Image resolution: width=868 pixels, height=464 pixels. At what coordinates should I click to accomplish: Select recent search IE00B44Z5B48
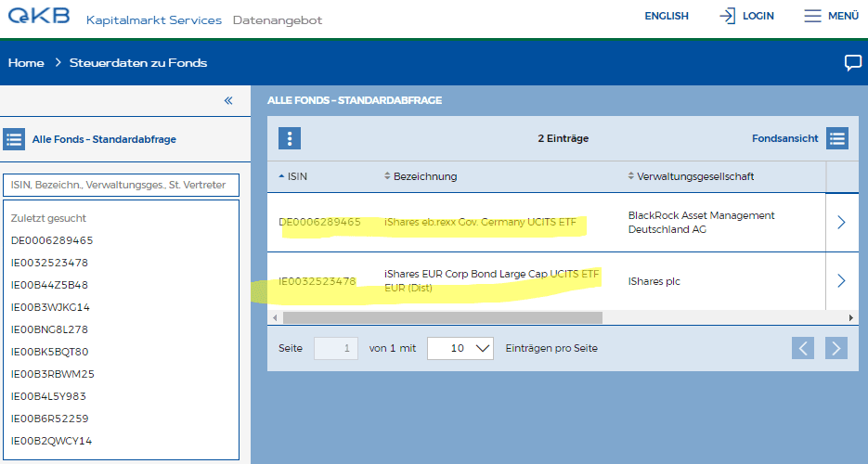[x=49, y=285]
